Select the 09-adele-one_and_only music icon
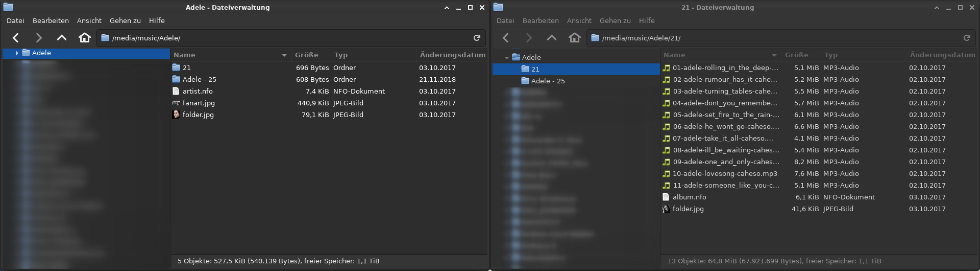The image size is (980, 271). click(x=667, y=162)
